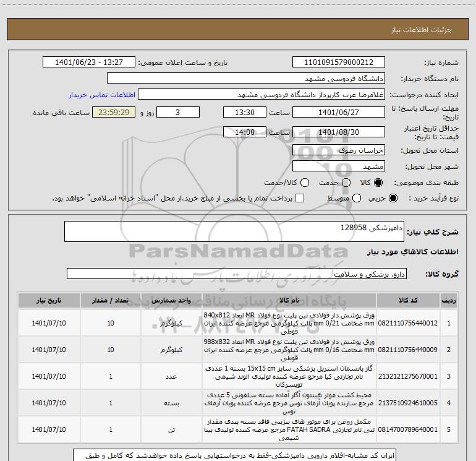Screen dimensions: 476x461
Task: Choose the جزیی purchase type radio
Action: [393, 198]
